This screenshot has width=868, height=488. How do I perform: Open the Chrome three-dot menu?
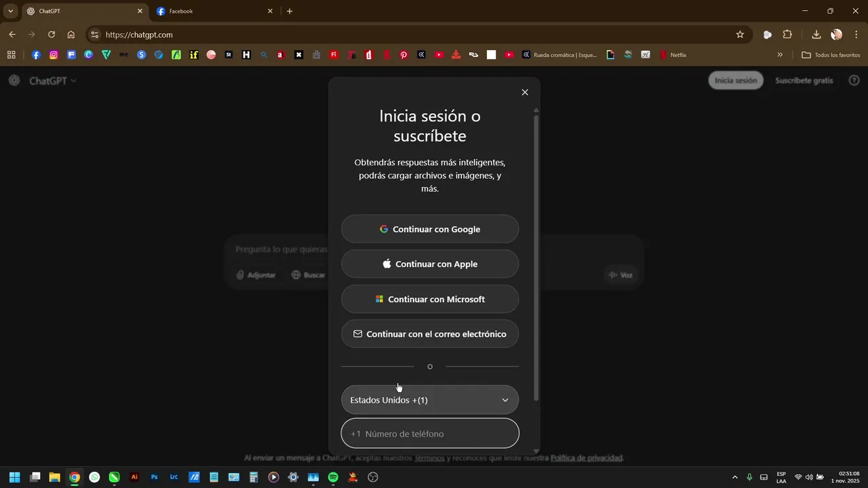pyautogui.click(x=856, y=35)
